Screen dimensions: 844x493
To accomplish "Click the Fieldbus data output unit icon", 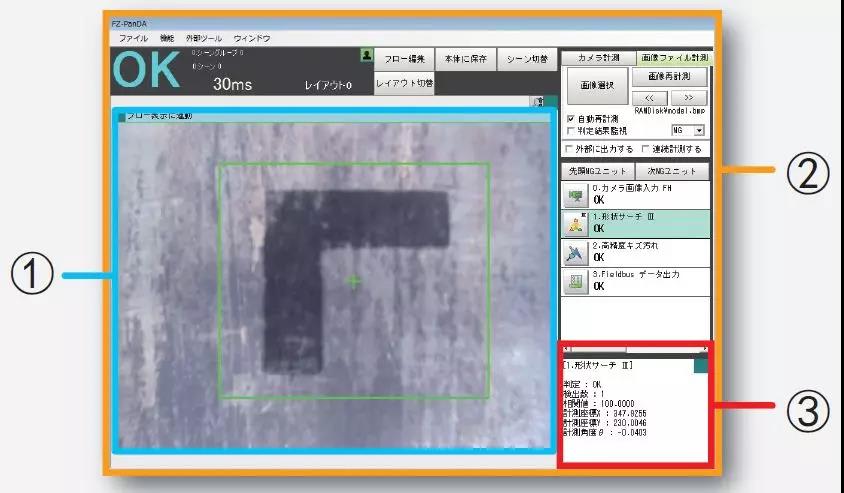I will 575,281.
